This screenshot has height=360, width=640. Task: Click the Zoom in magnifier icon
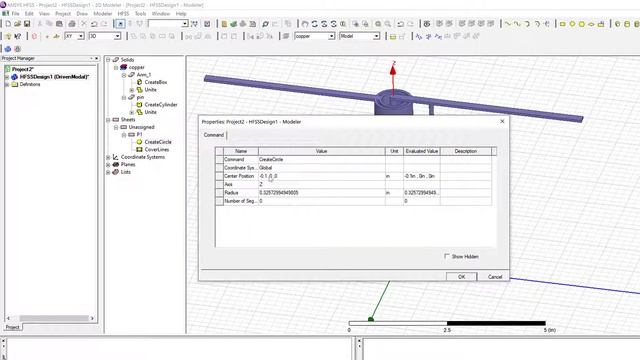tap(378, 24)
